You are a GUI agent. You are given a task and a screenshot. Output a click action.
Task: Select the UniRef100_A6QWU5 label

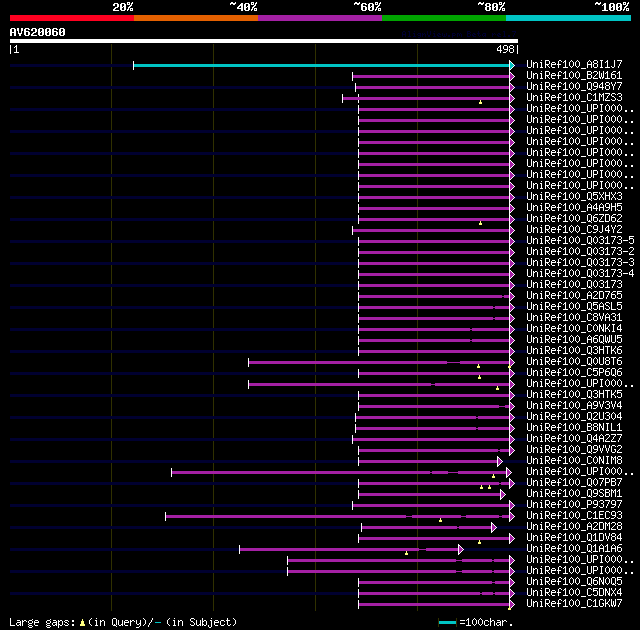click(574, 339)
